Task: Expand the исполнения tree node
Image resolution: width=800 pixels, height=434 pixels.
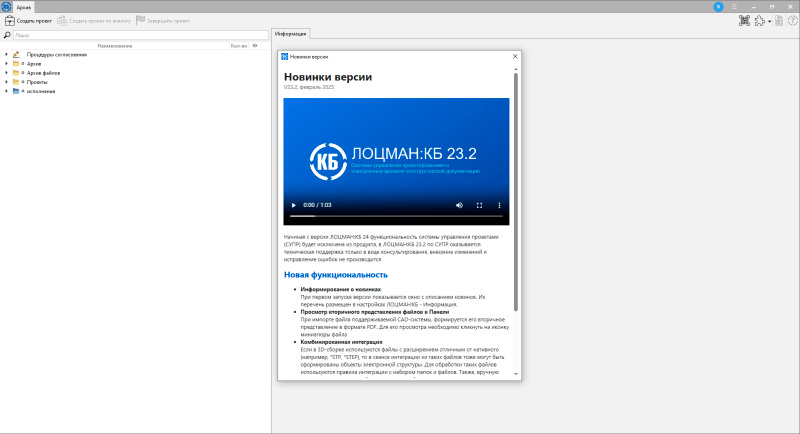Action: [6, 91]
